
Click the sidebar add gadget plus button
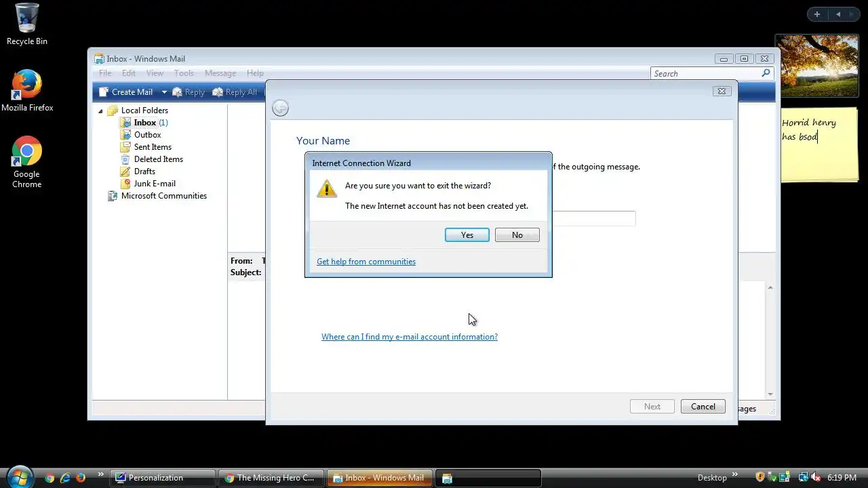817,14
